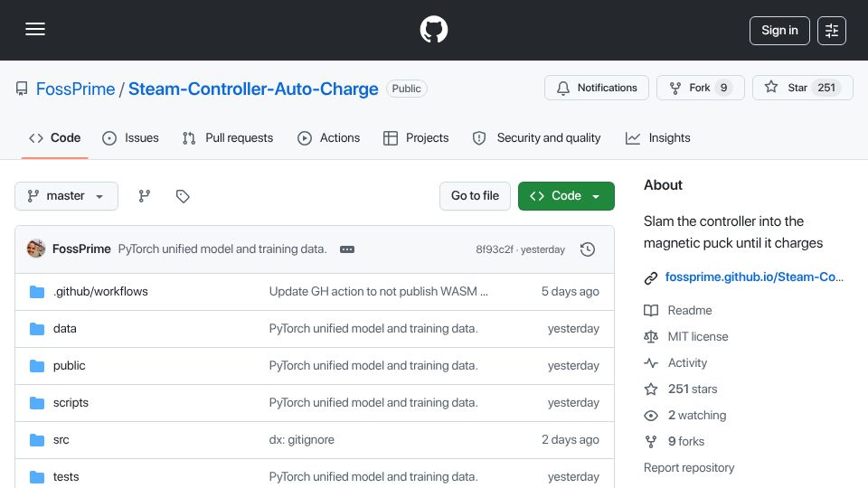
Task: Open the data folder
Action: 65,329
